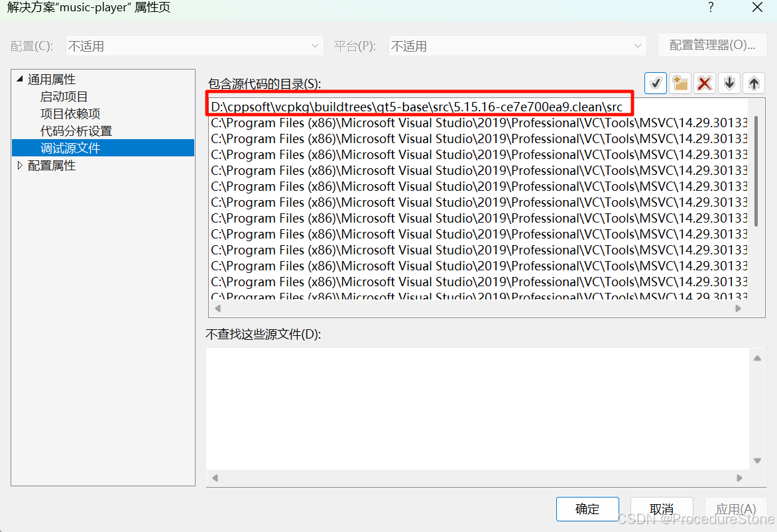
Task: Collapse the 通用属性 tree node
Action: pos(20,79)
